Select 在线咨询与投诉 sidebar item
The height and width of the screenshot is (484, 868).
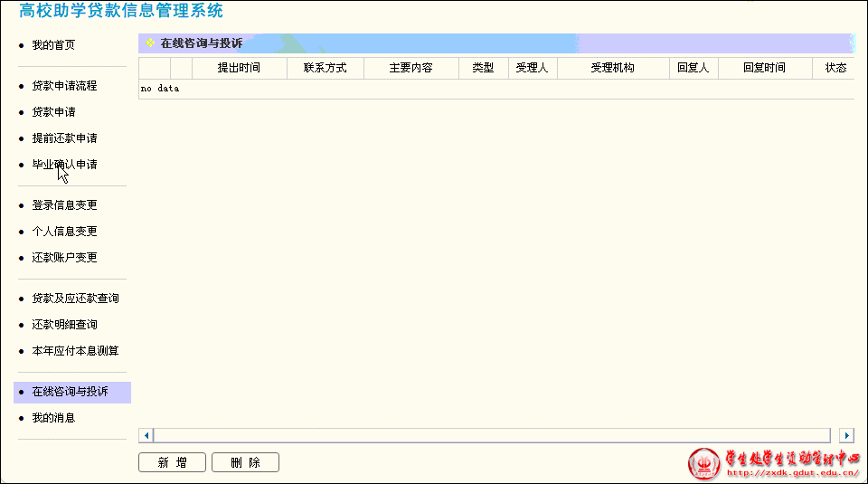(70, 392)
